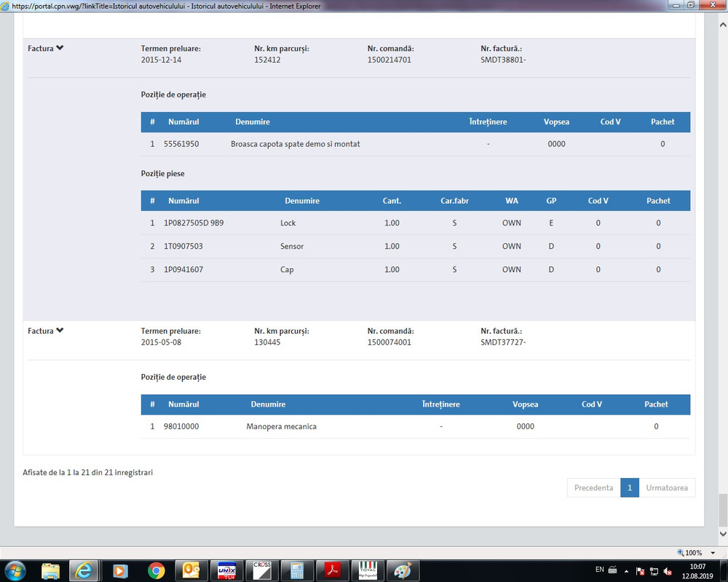
Task: Switch to Internet Explorer in the taskbar
Action: coord(84,570)
